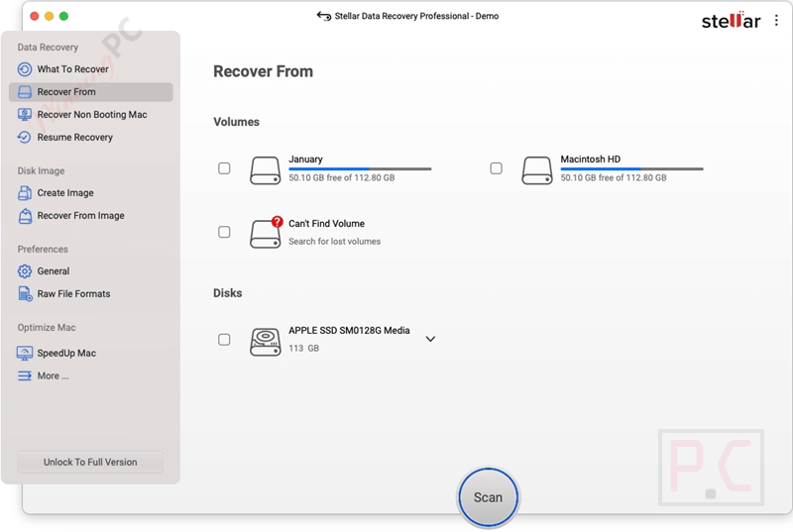Click the Optimize Mac sidebar heading
793x532 pixels.
tap(47, 327)
